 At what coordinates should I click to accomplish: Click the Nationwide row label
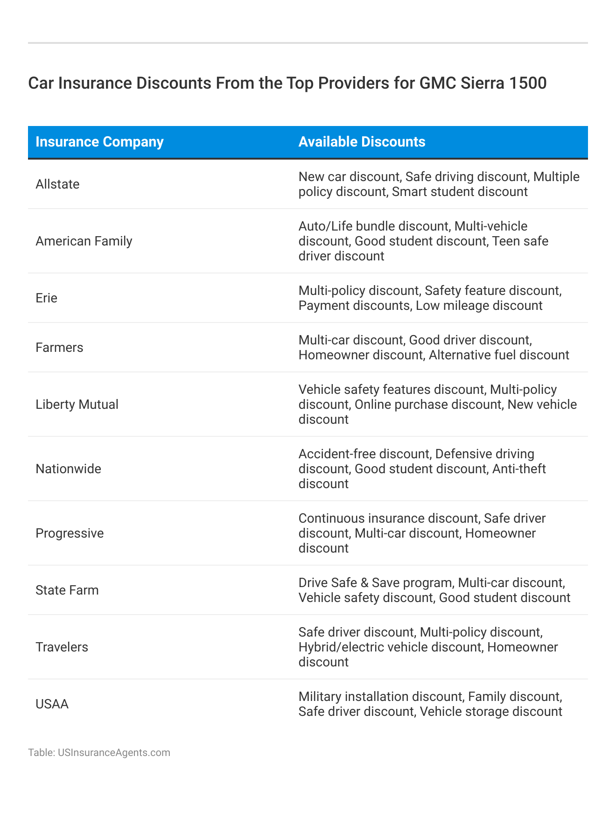[x=68, y=469]
